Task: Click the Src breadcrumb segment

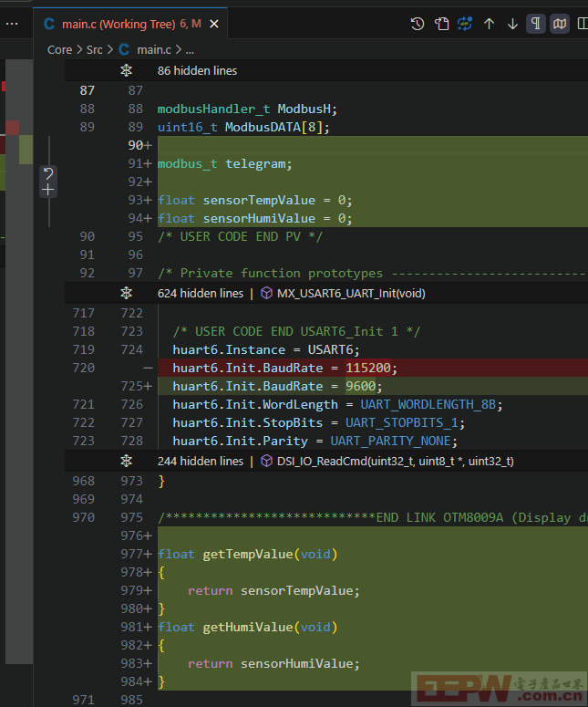Action: (x=94, y=49)
